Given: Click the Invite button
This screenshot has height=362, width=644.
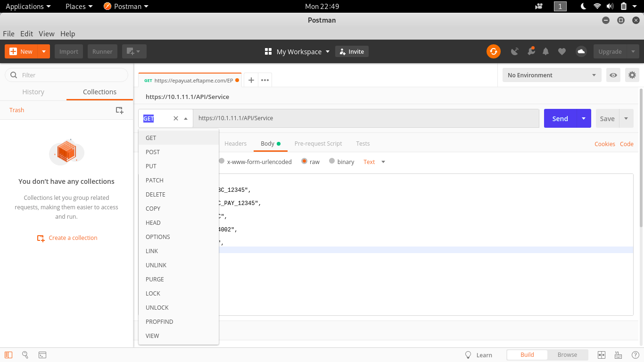Looking at the screenshot, I should point(352,51).
